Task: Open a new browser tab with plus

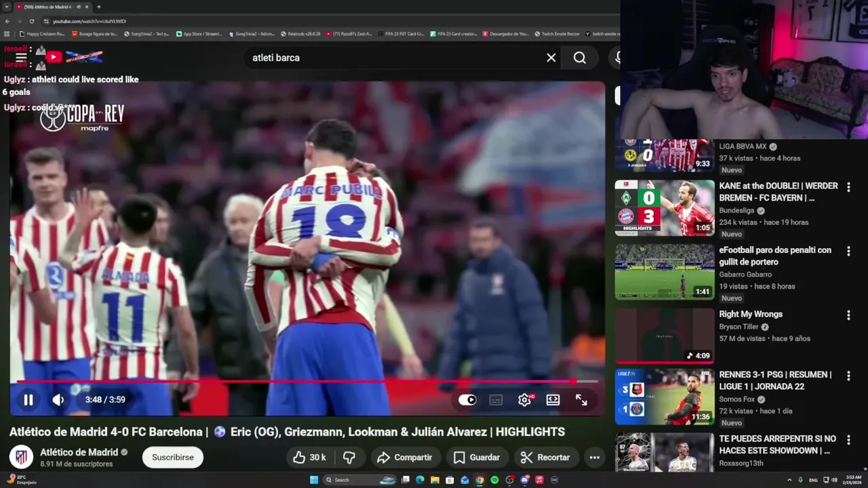Action: [99, 7]
